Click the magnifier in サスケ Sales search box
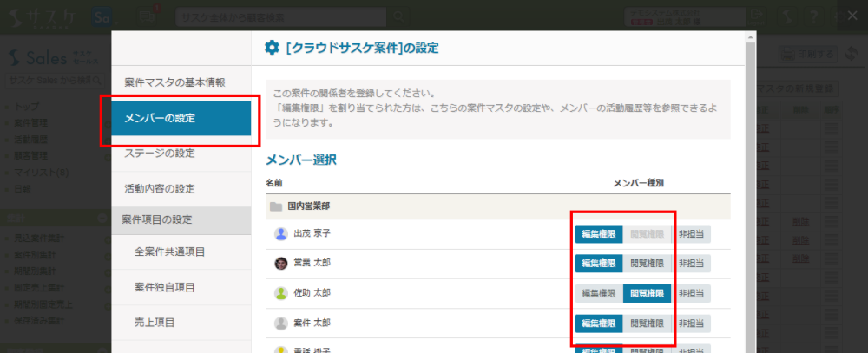This screenshot has width=868, height=353. (x=97, y=81)
